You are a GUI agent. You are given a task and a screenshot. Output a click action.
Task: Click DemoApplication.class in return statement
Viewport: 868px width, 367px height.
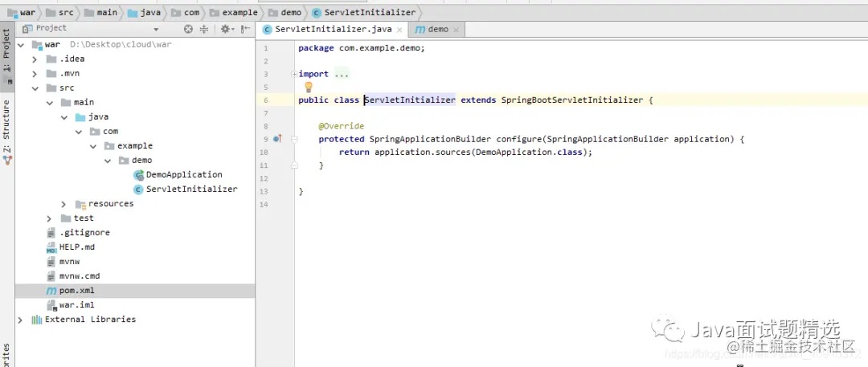[x=529, y=153]
